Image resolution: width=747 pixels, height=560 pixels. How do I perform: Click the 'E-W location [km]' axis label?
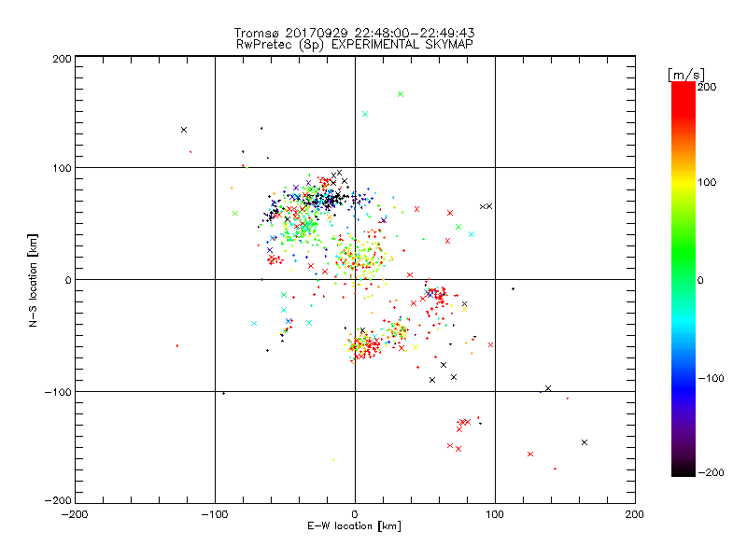point(354,526)
